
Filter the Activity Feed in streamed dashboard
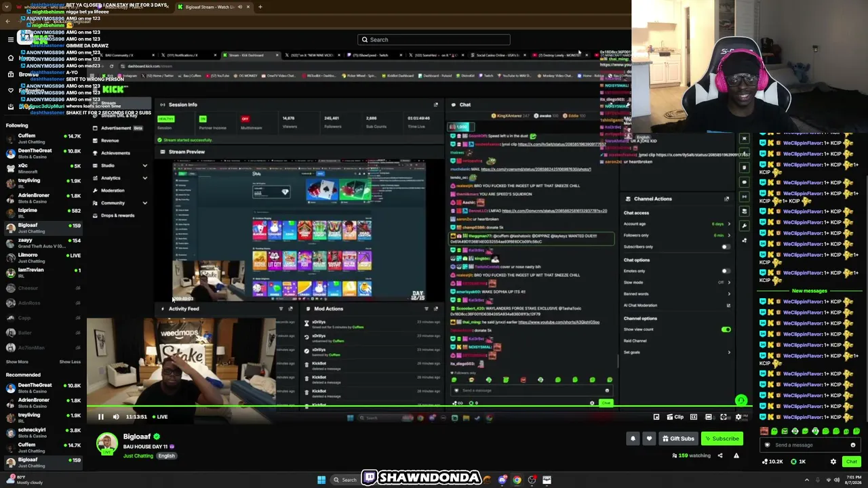coord(281,308)
